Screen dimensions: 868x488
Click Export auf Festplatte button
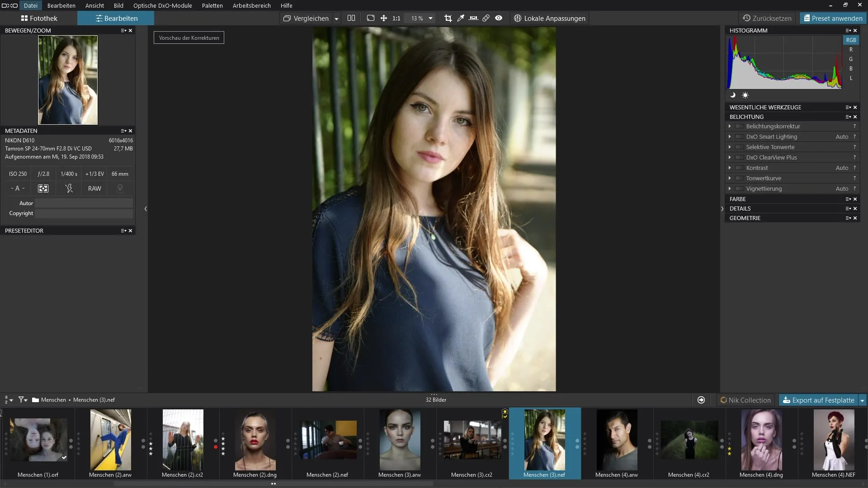click(x=818, y=400)
